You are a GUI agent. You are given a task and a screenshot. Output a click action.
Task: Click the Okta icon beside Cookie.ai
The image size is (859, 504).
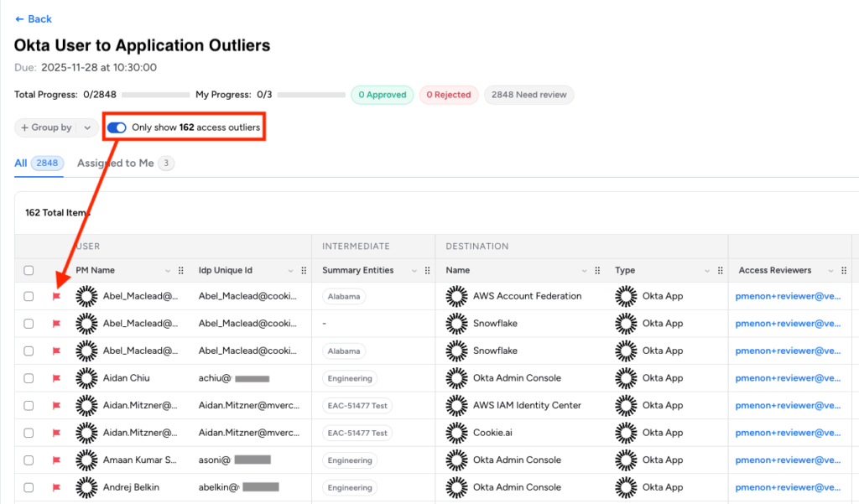456,433
